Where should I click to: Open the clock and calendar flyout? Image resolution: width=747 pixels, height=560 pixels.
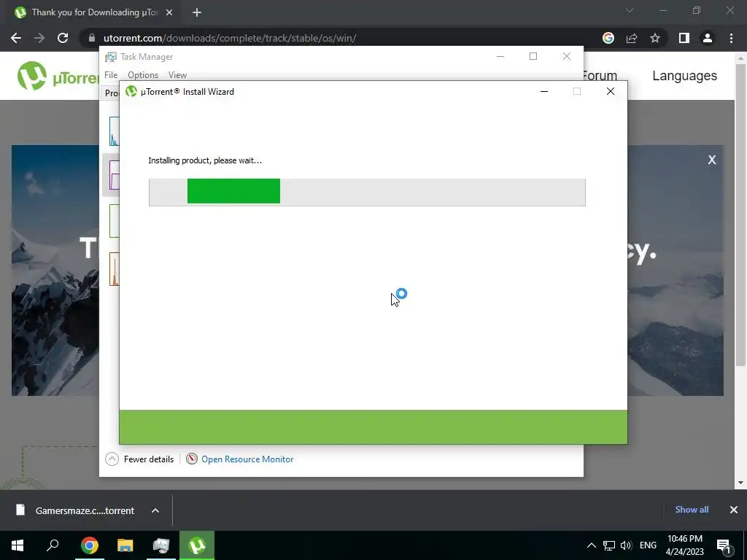[x=684, y=545]
